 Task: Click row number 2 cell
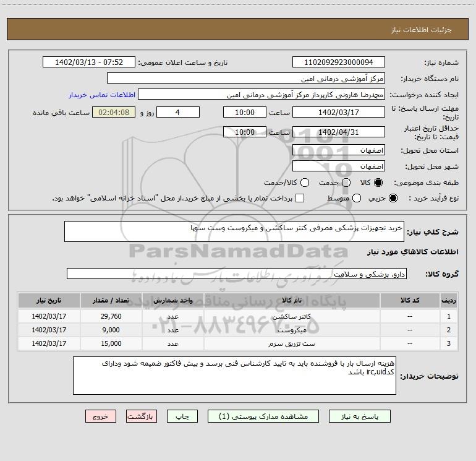tap(449, 330)
